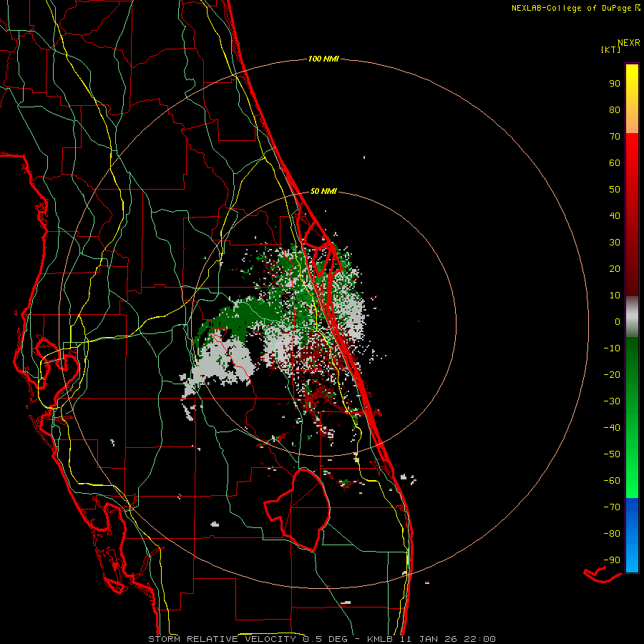This screenshot has width=644, height=644.
Task: Click the 10 value on the velocity scale
Action: coord(615,296)
